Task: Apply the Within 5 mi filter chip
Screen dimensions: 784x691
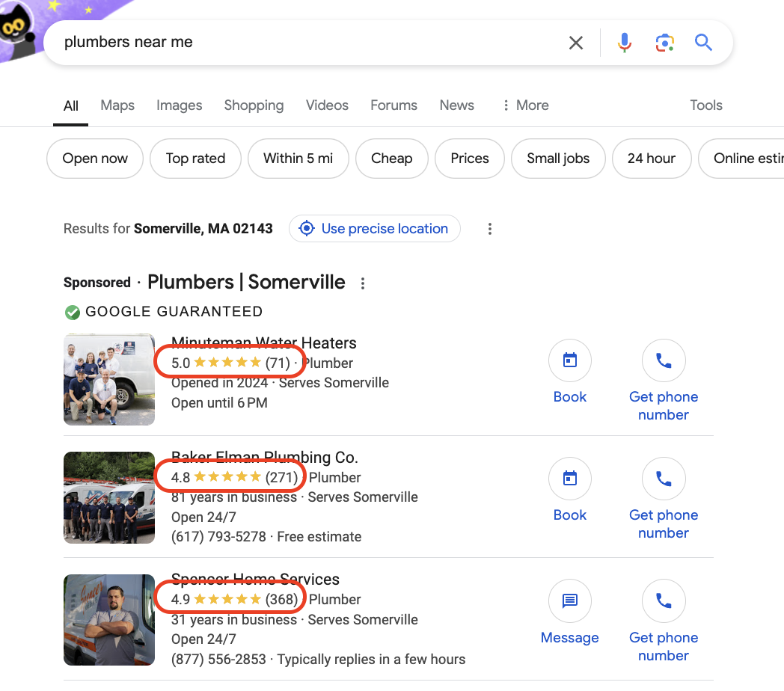Action: tap(298, 159)
